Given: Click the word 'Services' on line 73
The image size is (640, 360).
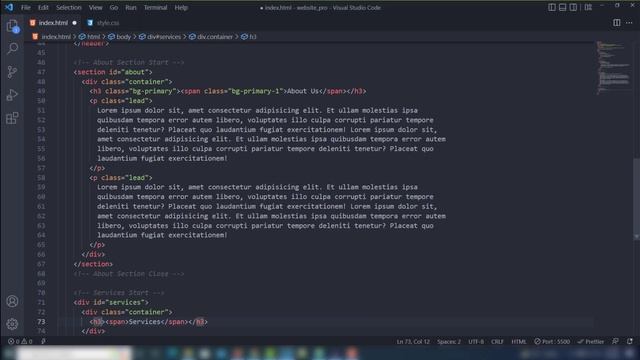Looking at the screenshot, I should tap(144, 322).
